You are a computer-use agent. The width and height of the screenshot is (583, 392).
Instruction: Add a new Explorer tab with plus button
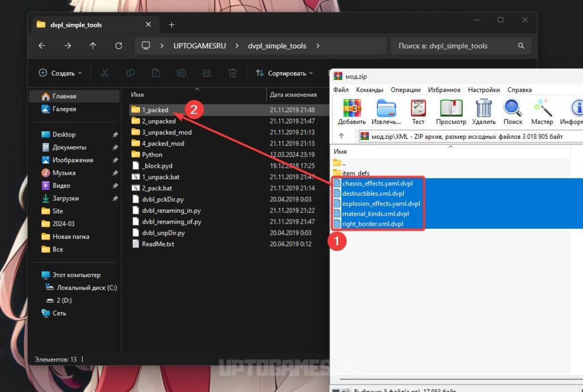(171, 25)
